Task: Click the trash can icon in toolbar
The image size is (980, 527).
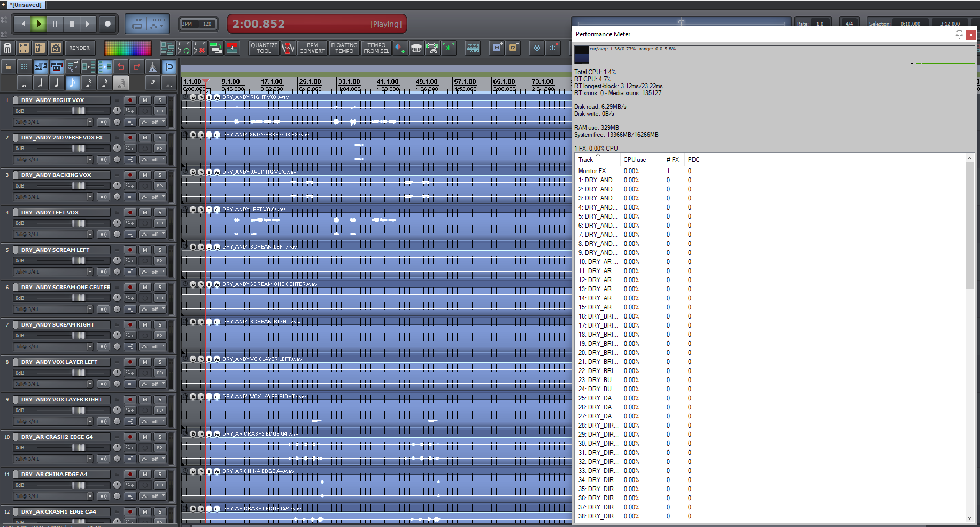Action: tap(7, 48)
